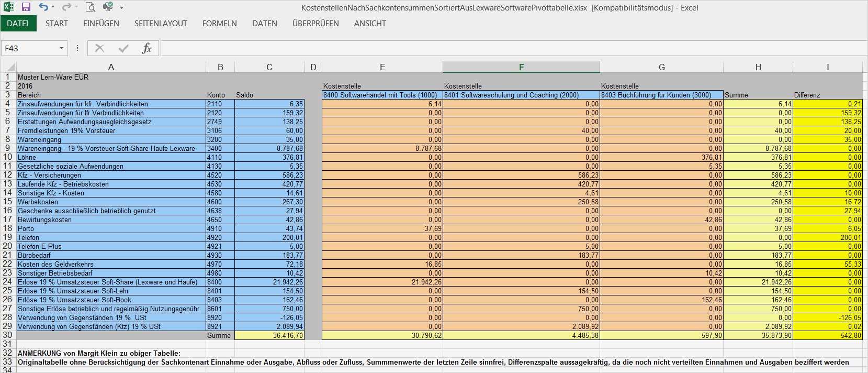
Task: Click the formula bar resize dots handle
Action: point(77,48)
